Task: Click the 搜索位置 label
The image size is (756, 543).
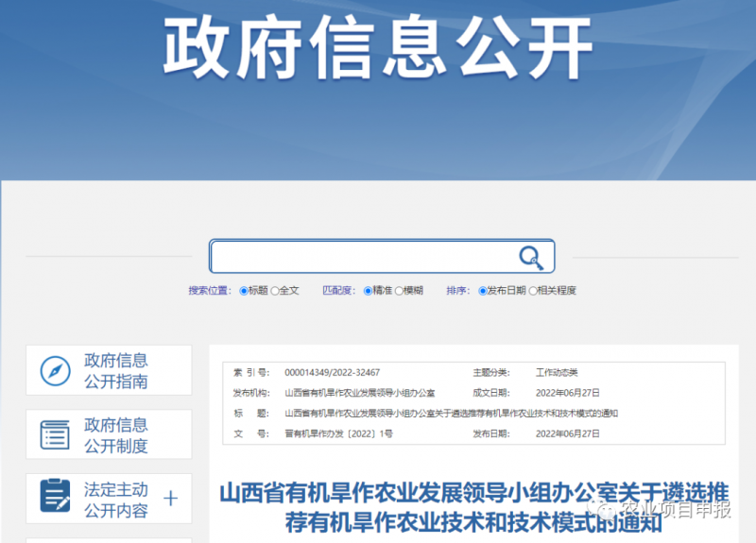Action: point(209,291)
